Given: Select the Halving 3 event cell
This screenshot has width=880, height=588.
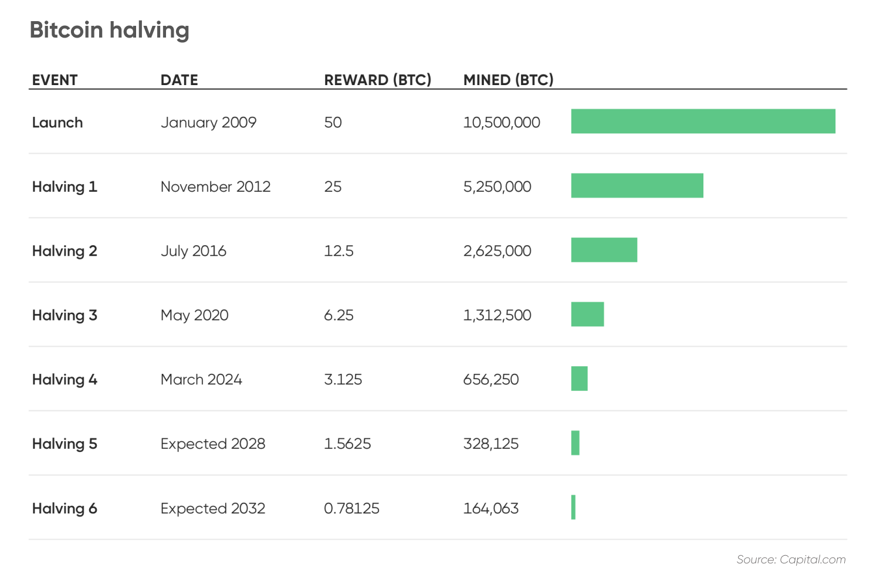Looking at the screenshot, I should tap(65, 315).
